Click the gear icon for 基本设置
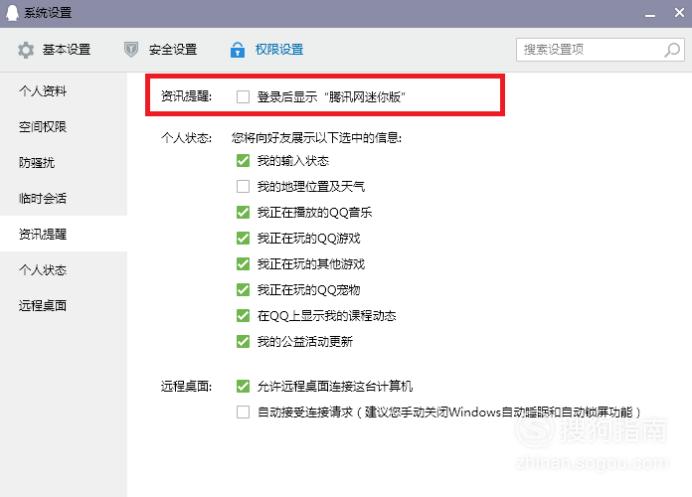 pyautogui.click(x=26, y=49)
